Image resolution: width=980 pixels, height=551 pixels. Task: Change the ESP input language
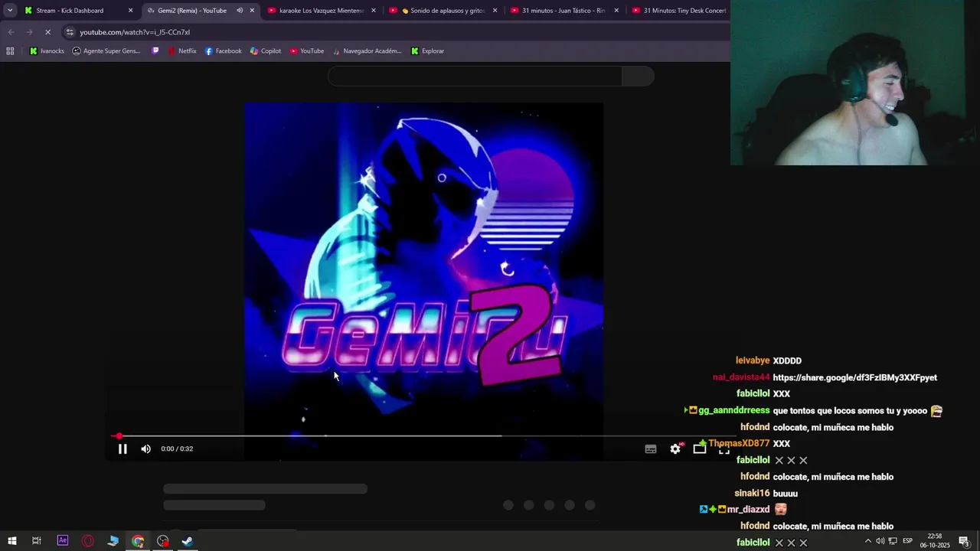coord(908,541)
